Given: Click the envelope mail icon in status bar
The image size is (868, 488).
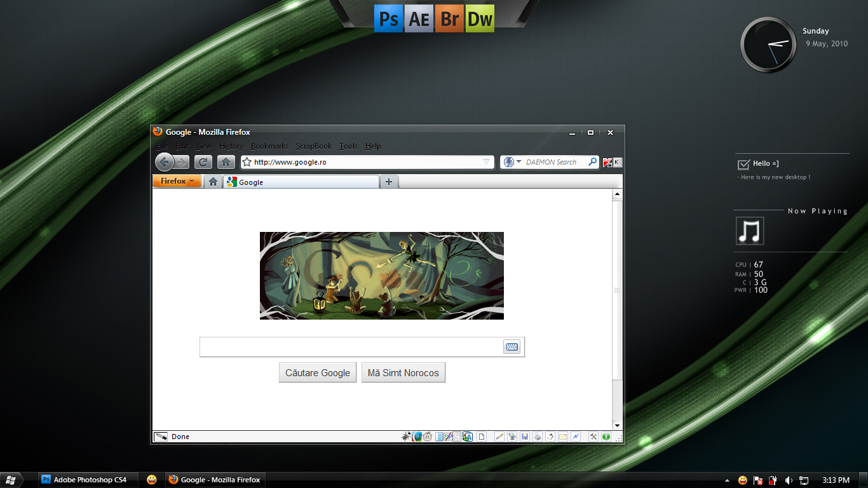Looking at the screenshot, I should (563, 437).
